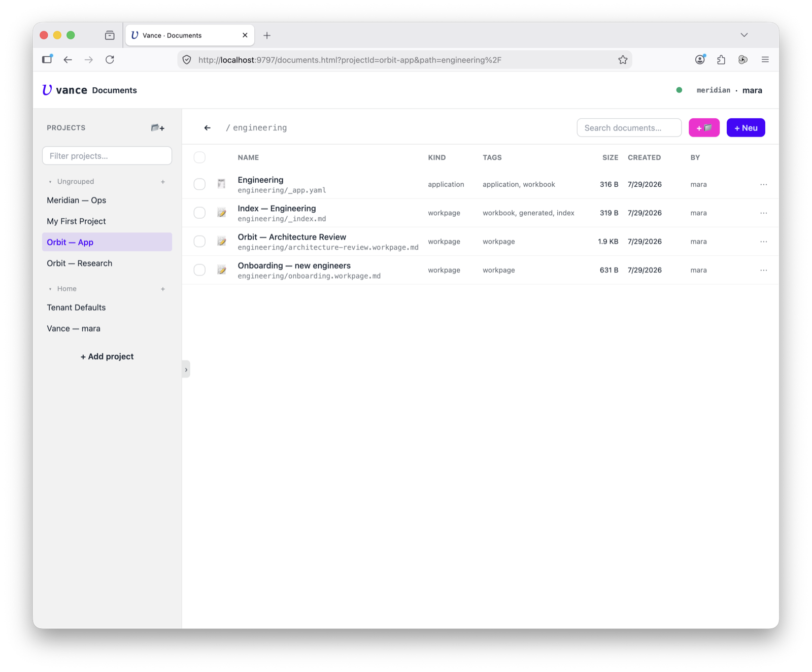Open the browser hamburger menu
Image resolution: width=812 pixels, height=672 pixels.
[x=765, y=60]
